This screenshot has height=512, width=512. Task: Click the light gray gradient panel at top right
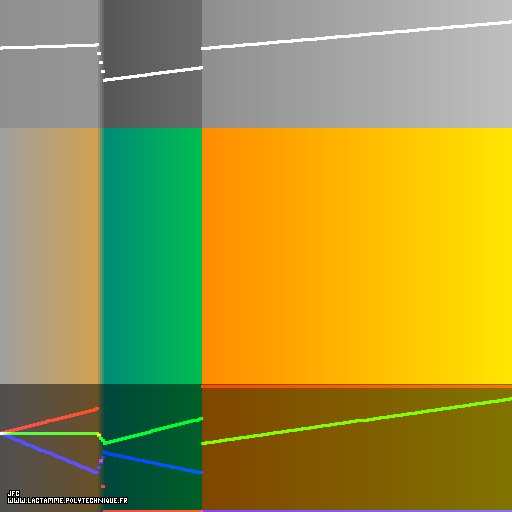pos(357,64)
